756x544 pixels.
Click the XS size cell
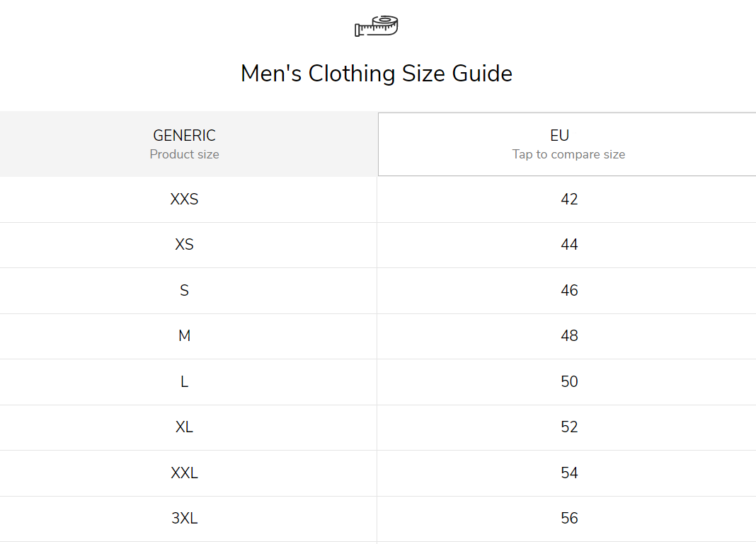tap(185, 245)
